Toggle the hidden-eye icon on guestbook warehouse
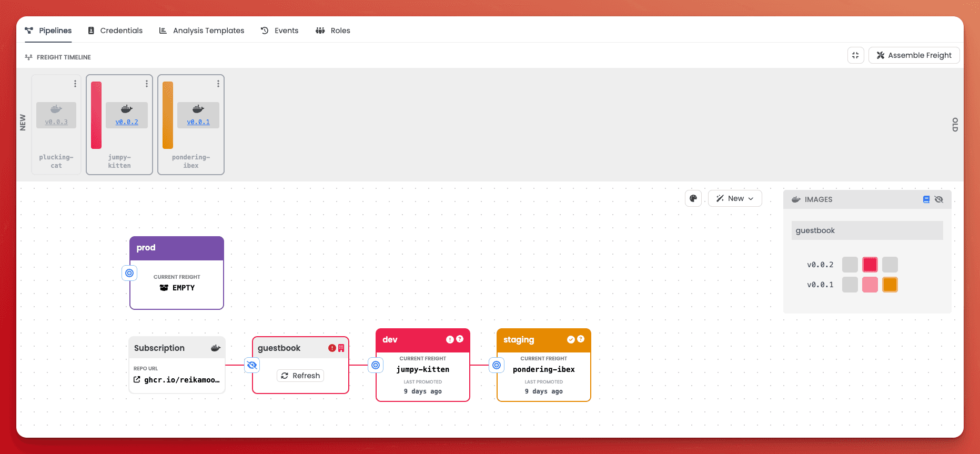Screen dimensions: 980x454 (x=252, y=365)
